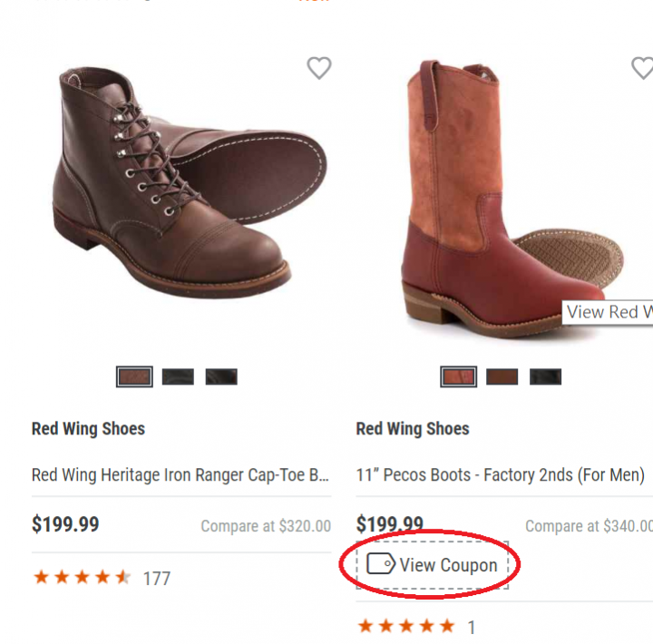Viewport: 653px width, 644px height.
Task: Favorite the Iron Ranger boot with heart icon
Action: [x=318, y=68]
